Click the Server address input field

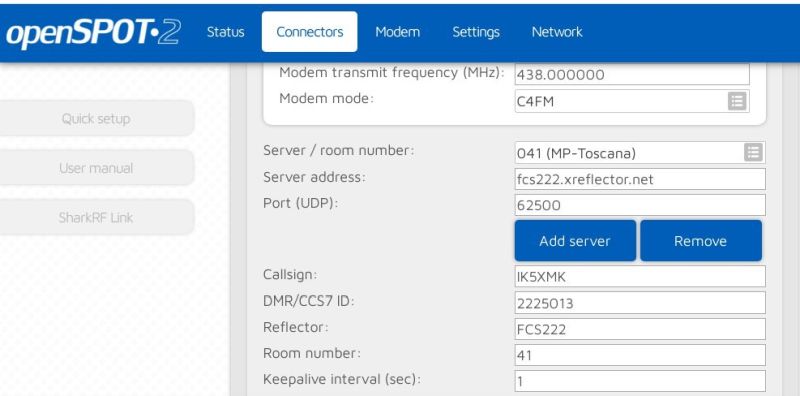(x=640, y=179)
